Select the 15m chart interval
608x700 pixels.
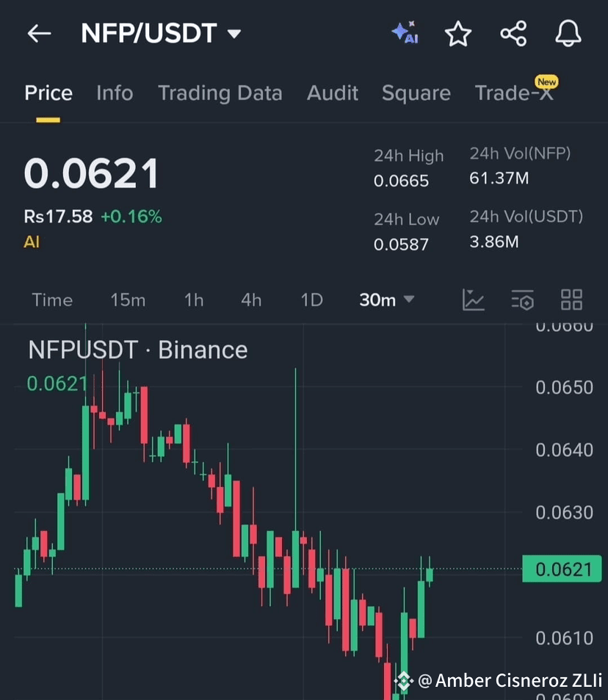point(128,300)
